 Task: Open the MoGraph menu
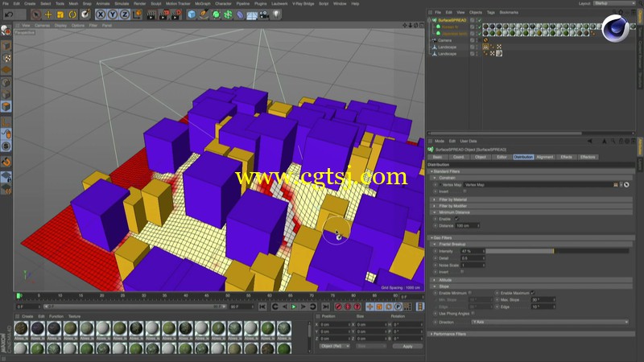click(x=203, y=3)
